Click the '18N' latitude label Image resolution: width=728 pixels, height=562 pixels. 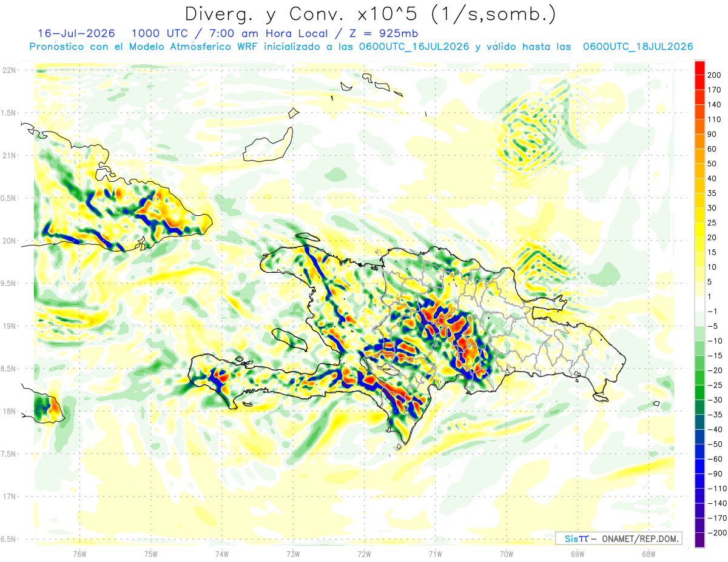9,411
